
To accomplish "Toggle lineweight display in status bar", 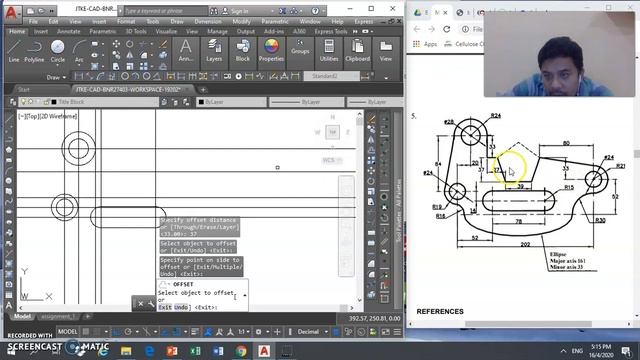I will click(195, 332).
